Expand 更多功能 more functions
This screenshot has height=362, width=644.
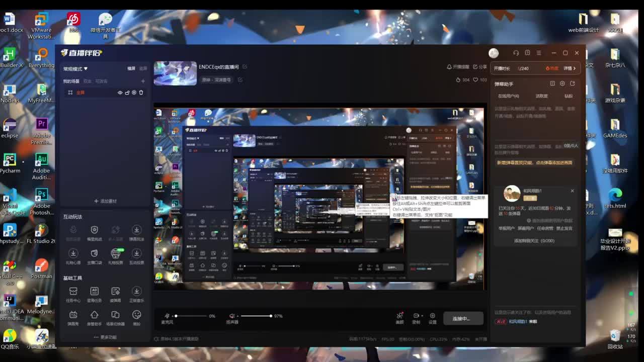tap(105, 337)
